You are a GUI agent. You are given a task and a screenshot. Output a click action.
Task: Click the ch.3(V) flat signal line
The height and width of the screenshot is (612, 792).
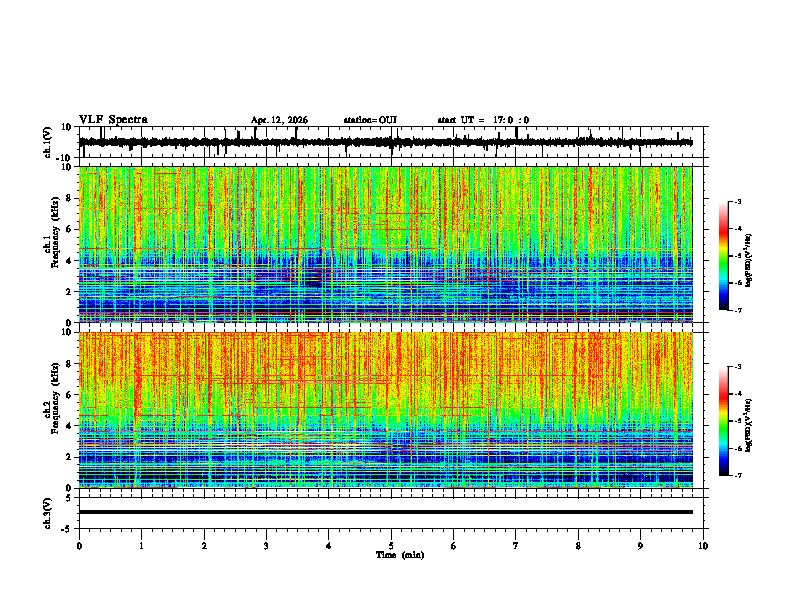click(386, 512)
